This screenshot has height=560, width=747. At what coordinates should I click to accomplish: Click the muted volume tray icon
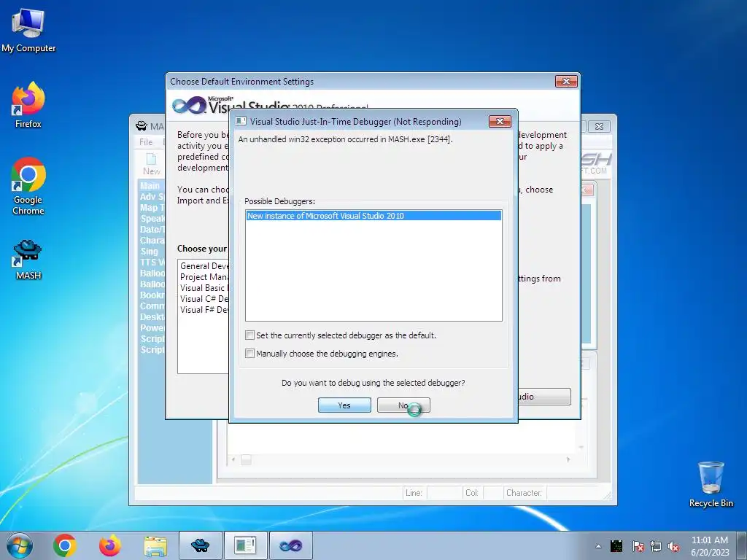pos(673,546)
